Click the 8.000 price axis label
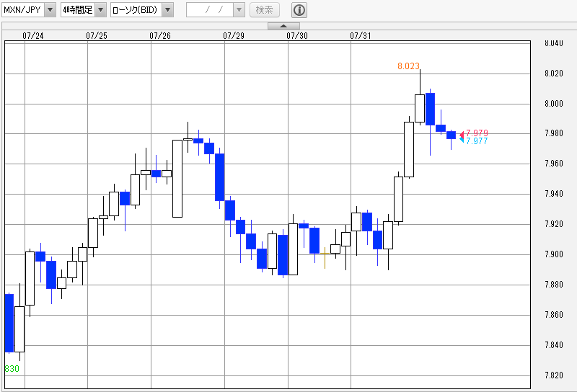Screen dimensions: 577x392 (x=553, y=104)
